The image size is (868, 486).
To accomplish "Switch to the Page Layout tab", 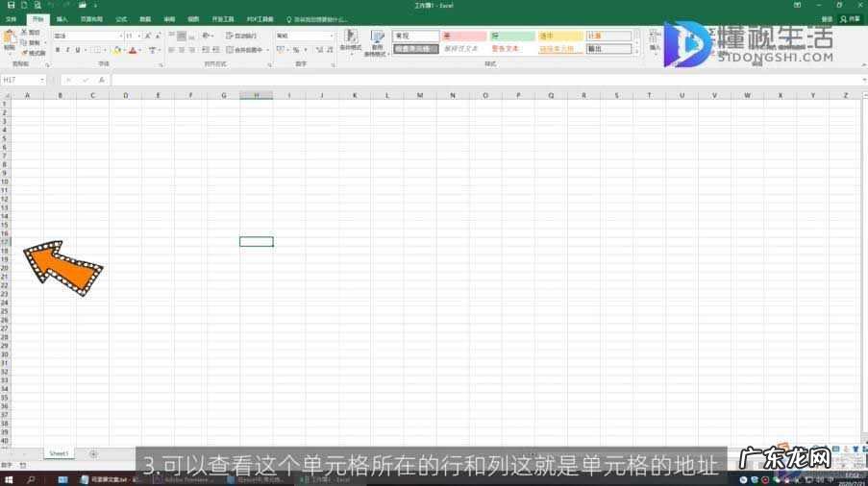I will 91,19.
